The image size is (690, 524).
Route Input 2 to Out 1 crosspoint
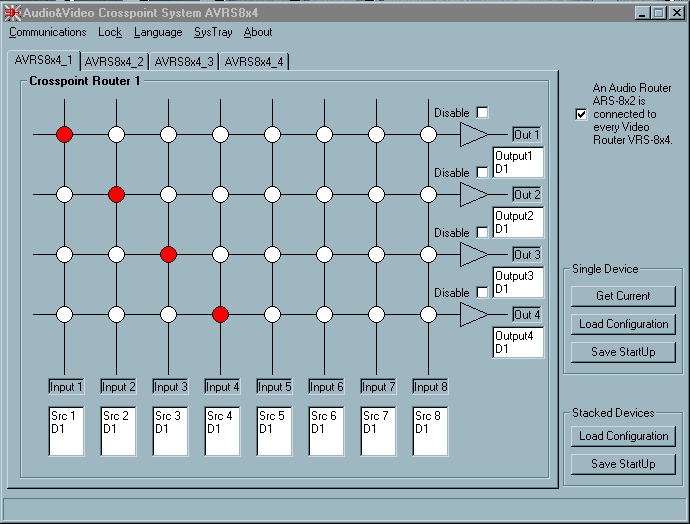116,135
